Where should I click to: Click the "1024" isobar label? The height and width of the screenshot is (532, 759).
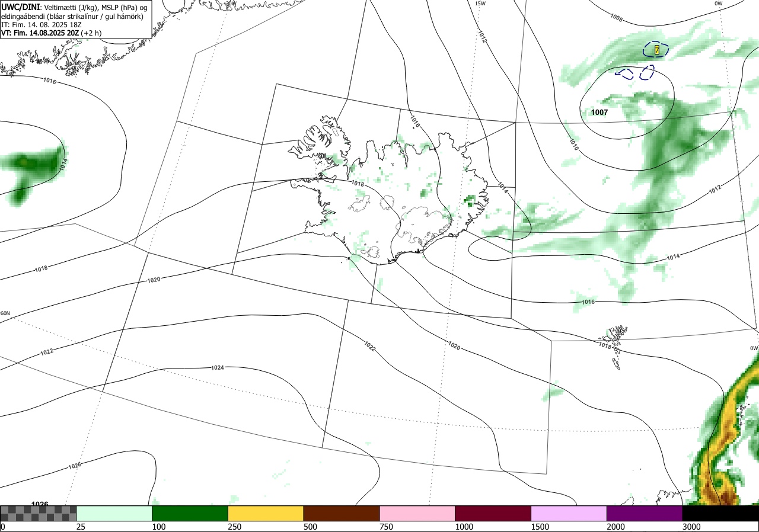[x=218, y=368]
